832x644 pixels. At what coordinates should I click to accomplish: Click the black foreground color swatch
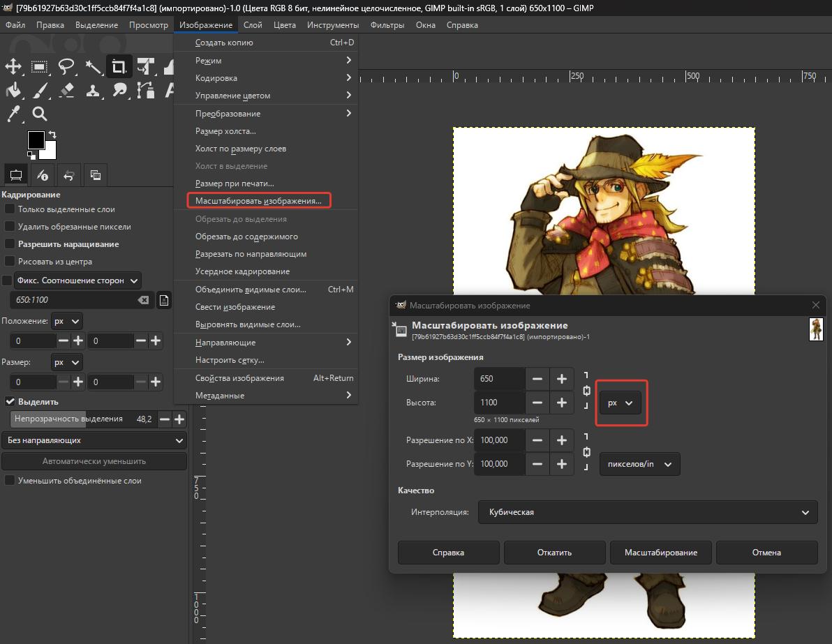click(36, 140)
